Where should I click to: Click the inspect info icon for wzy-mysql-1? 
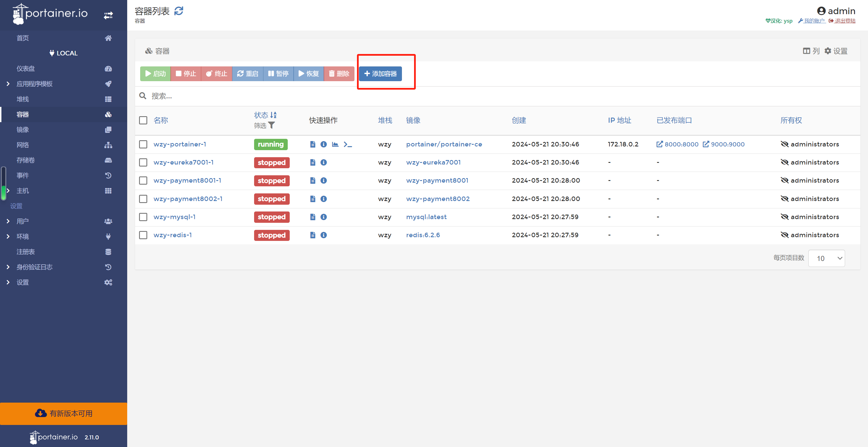coord(323,217)
